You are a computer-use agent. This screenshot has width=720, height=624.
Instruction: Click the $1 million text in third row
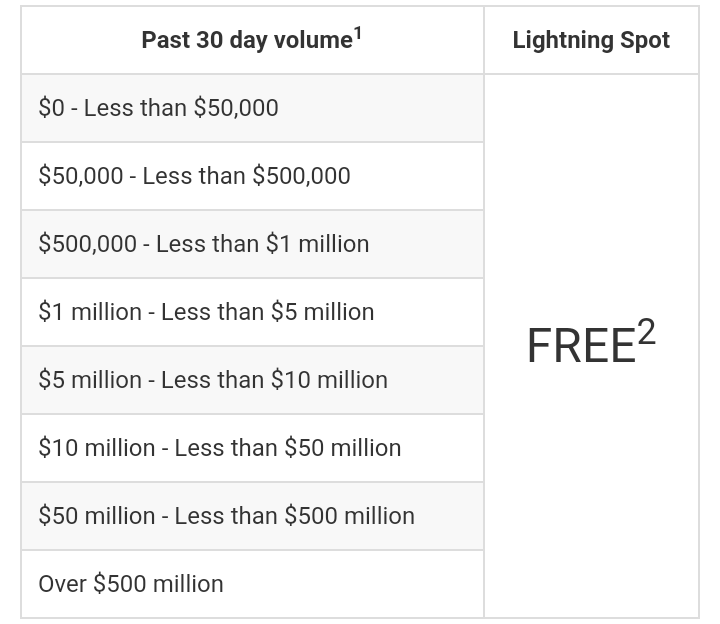tap(317, 244)
